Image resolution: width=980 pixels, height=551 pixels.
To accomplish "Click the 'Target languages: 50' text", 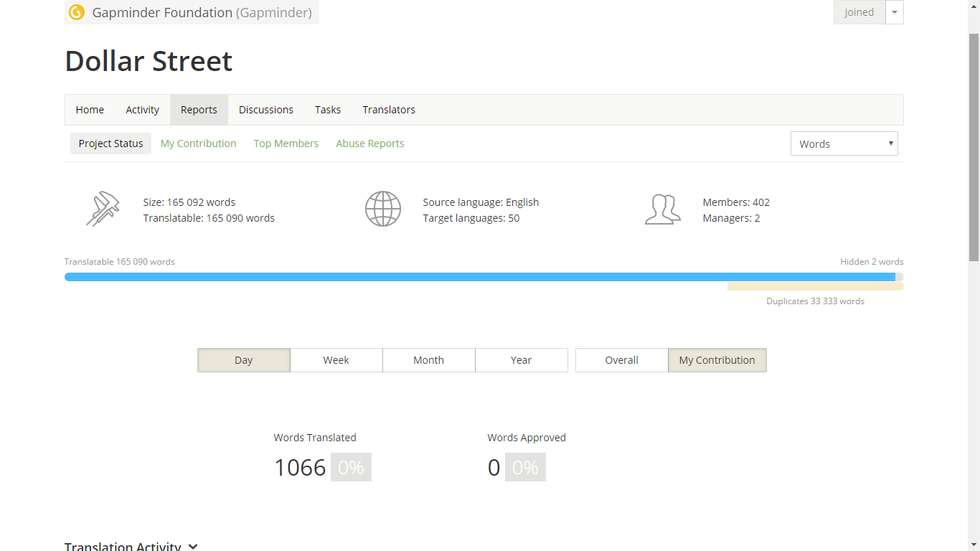I will point(471,218).
